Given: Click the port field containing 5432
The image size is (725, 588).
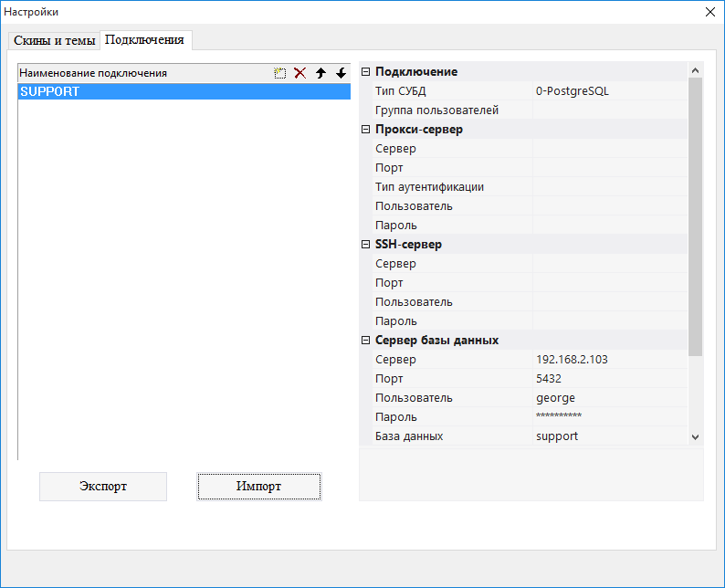Looking at the screenshot, I should pyautogui.click(x=609, y=379).
